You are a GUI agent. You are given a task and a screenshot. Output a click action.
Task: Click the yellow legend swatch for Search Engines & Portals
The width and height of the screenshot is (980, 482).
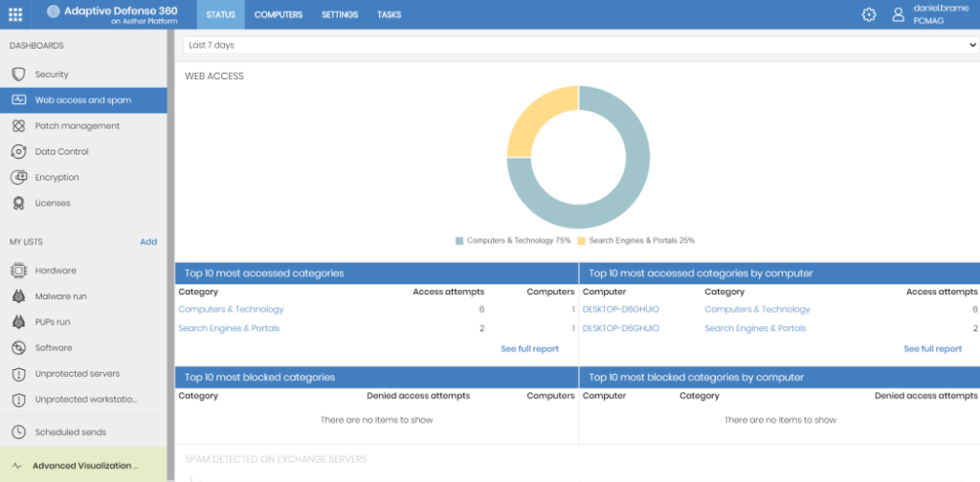tap(581, 241)
